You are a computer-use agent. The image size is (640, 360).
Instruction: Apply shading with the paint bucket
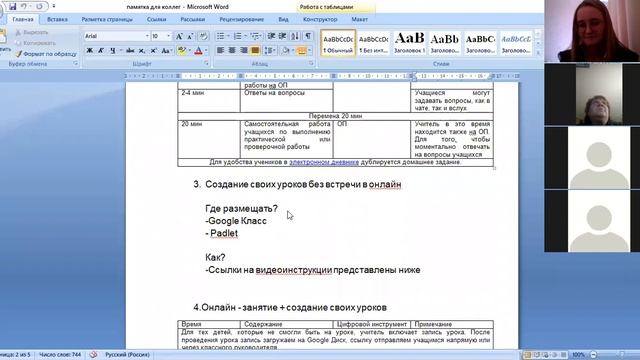coord(285,51)
